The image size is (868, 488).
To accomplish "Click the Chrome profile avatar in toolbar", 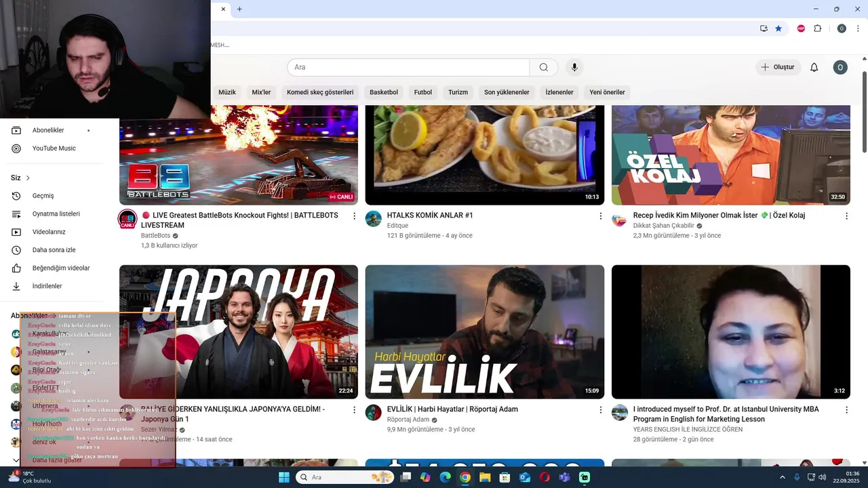I will [842, 28].
